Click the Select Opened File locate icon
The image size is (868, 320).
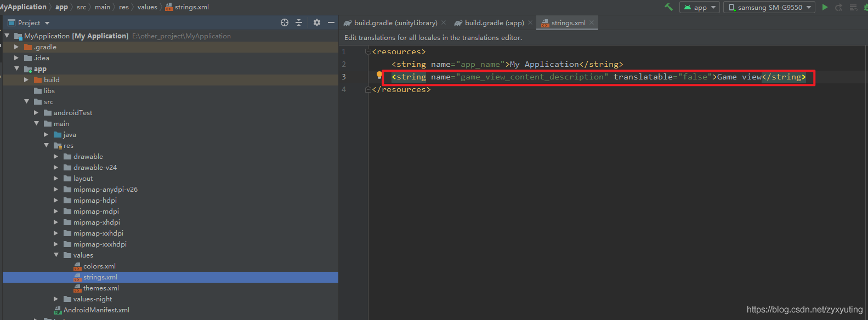[284, 22]
